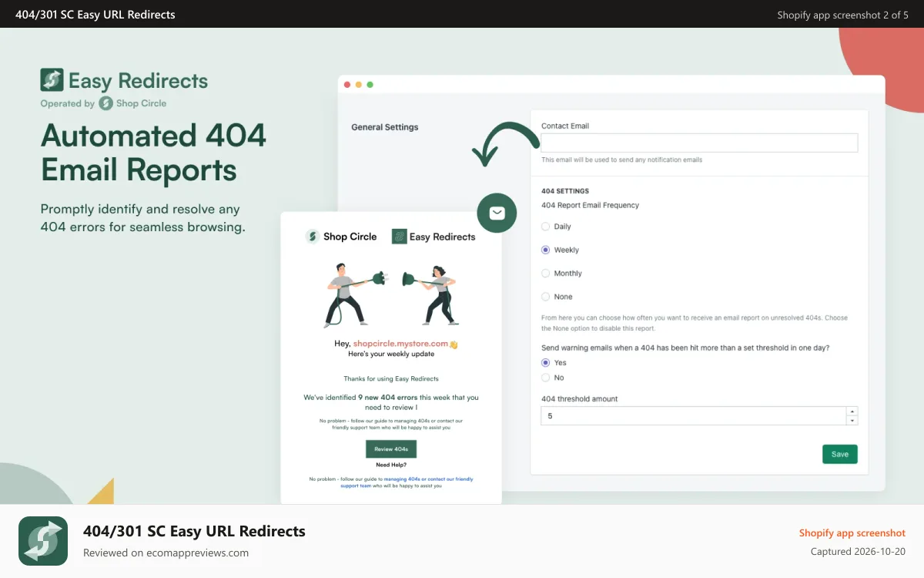Image resolution: width=924 pixels, height=578 pixels.
Task: Click the Review 404s button in the email
Action: (x=391, y=449)
